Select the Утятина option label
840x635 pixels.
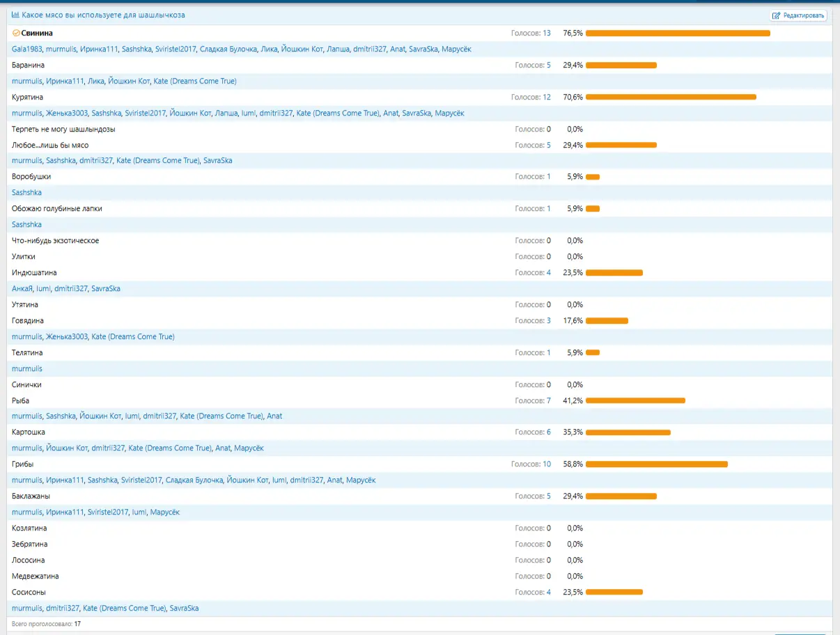25,304
